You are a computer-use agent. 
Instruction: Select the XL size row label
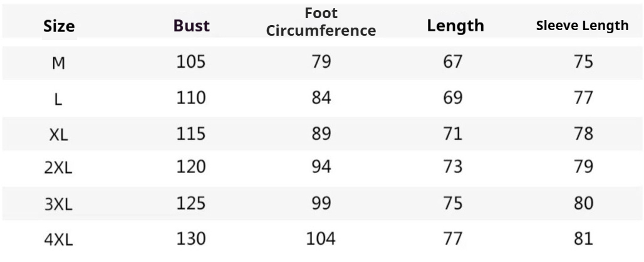click(x=59, y=134)
